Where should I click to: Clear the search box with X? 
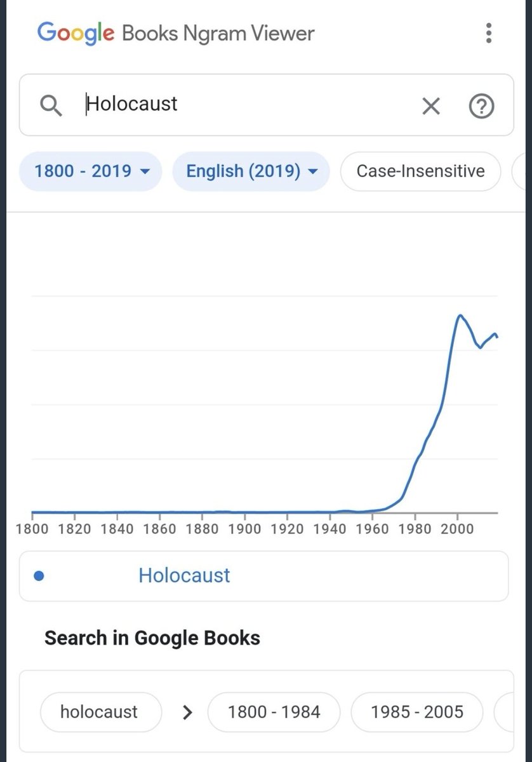pyautogui.click(x=431, y=106)
